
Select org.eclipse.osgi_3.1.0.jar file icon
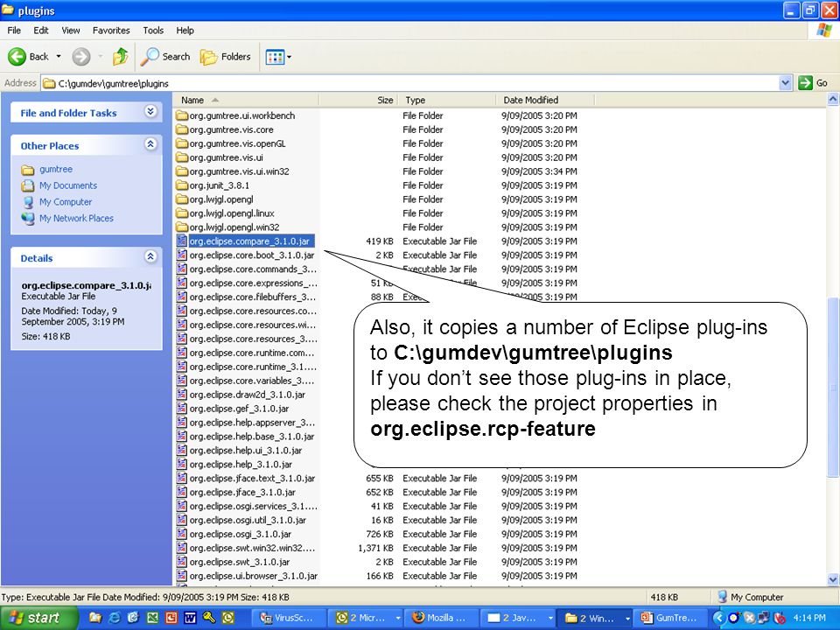click(182, 534)
